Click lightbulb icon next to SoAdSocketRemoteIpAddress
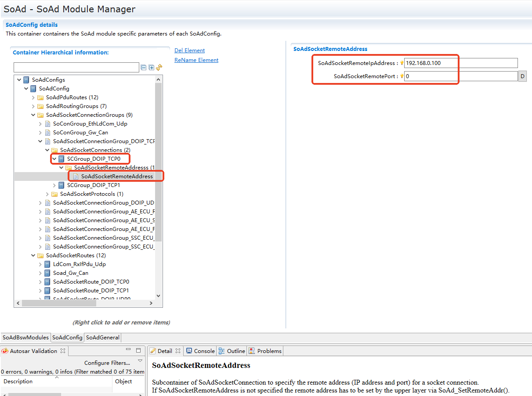This screenshot has height=396, width=532. tap(402, 63)
